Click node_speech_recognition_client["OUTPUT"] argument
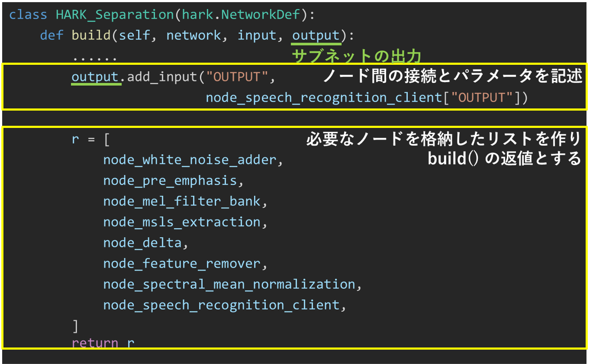Screen dimensions: 593x364 (366, 98)
